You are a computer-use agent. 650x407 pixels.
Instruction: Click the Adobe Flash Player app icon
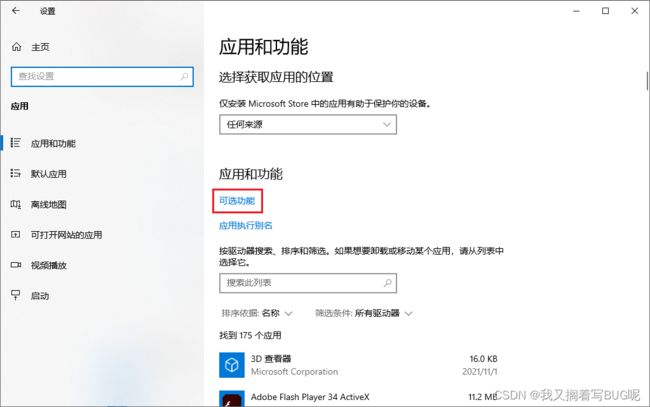(x=232, y=399)
